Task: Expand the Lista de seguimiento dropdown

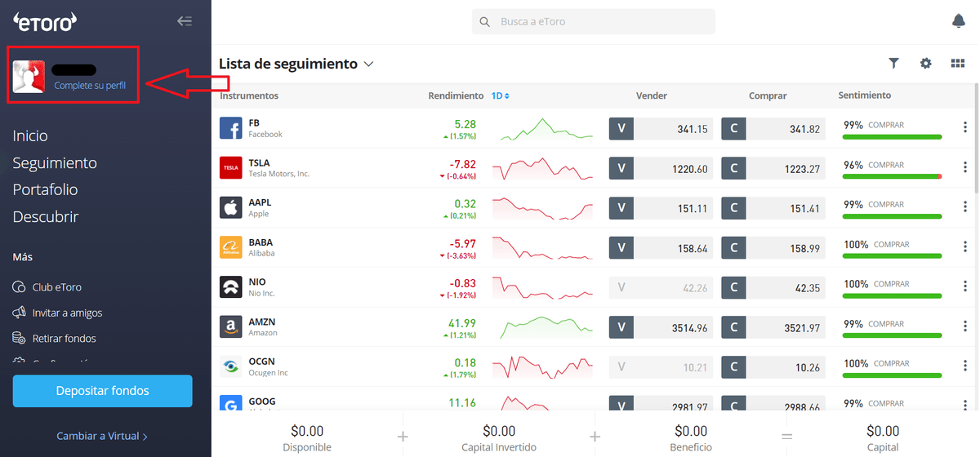Action: click(368, 64)
